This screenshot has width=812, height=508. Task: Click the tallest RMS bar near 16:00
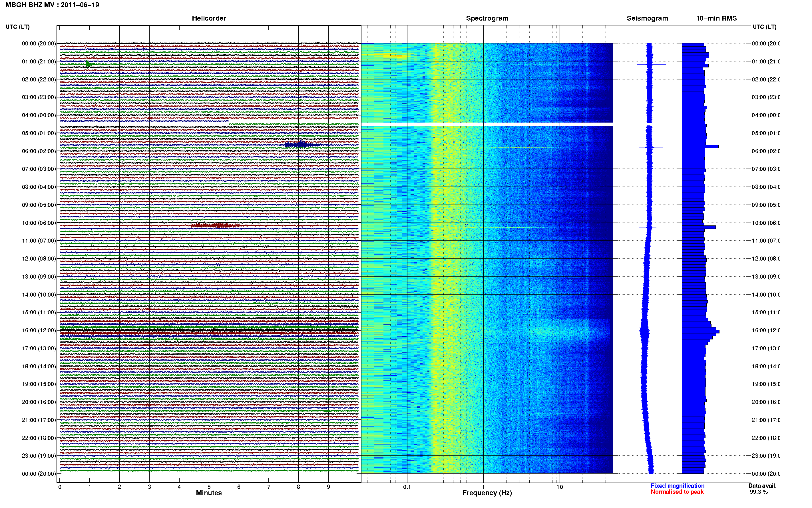(x=701, y=332)
